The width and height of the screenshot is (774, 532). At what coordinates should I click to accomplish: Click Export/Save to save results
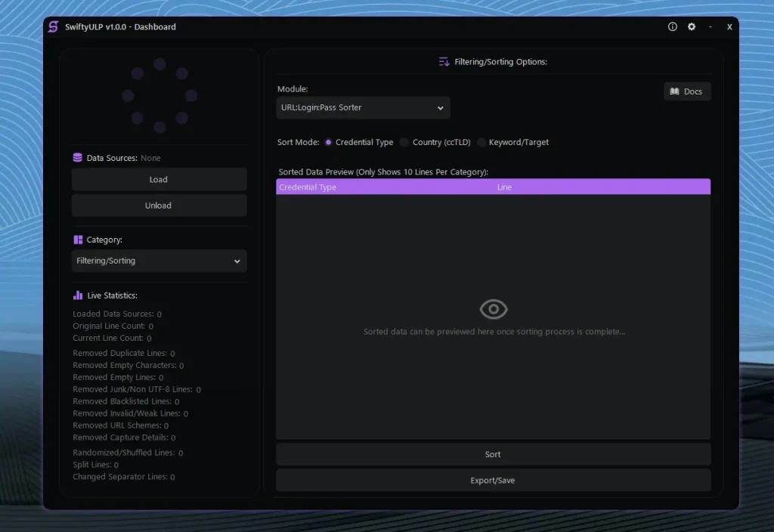coord(493,480)
